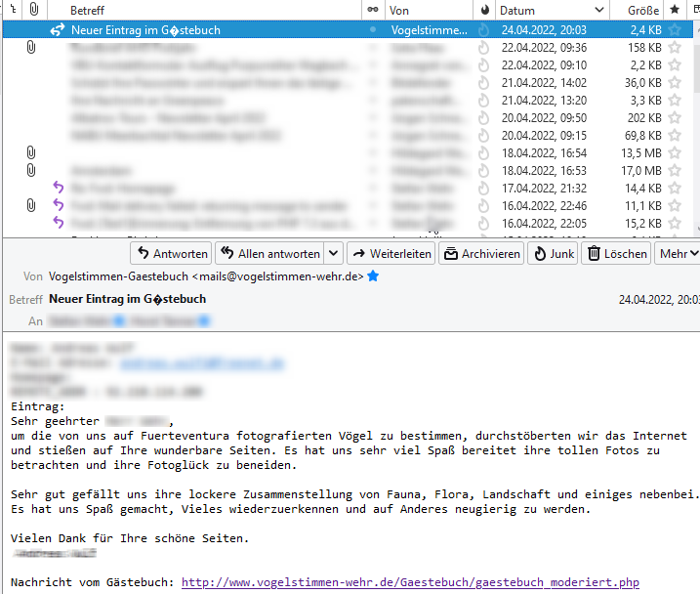Screen dimensions: 700x594
Task: Click the Allen antworten button
Action: click(269, 253)
